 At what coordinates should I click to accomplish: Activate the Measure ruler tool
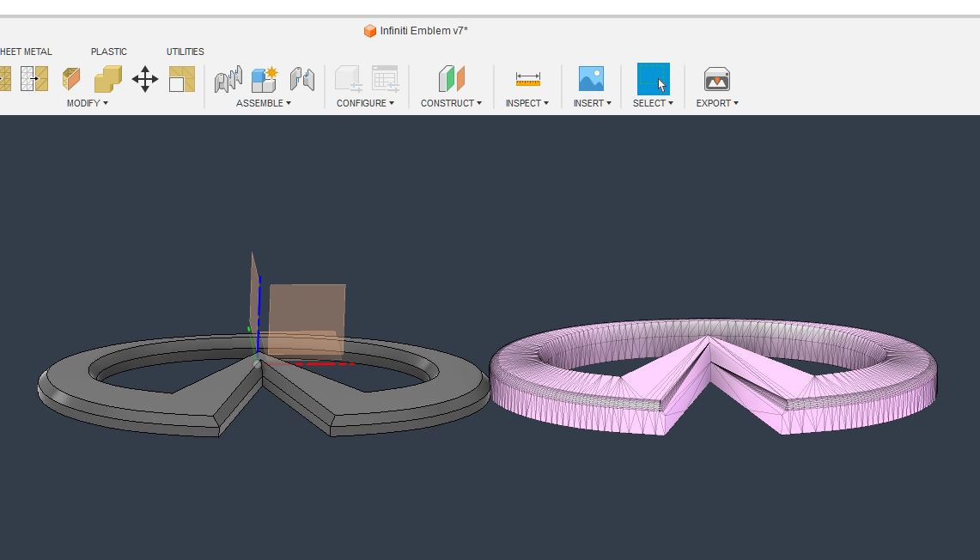527,80
